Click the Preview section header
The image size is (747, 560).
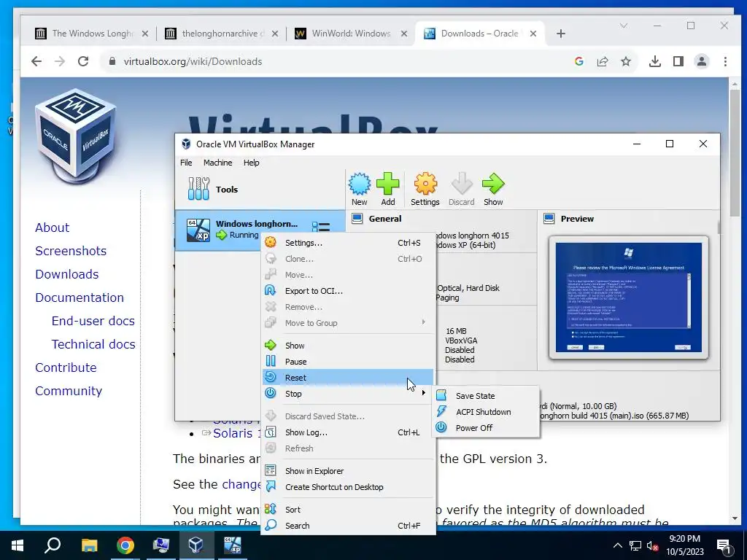tap(577, 219)
